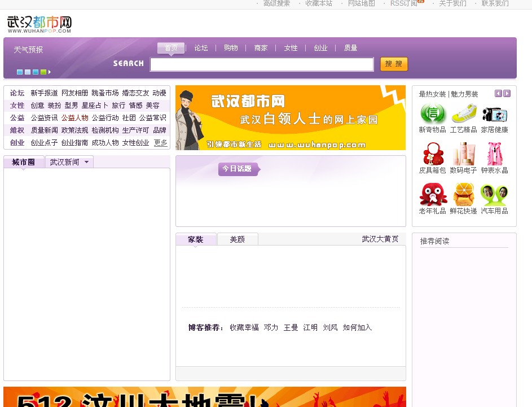Viewport: 532px width, 407px height.
Task: Open the RSS订阅 feed link
Action: [x=404, y=3]
